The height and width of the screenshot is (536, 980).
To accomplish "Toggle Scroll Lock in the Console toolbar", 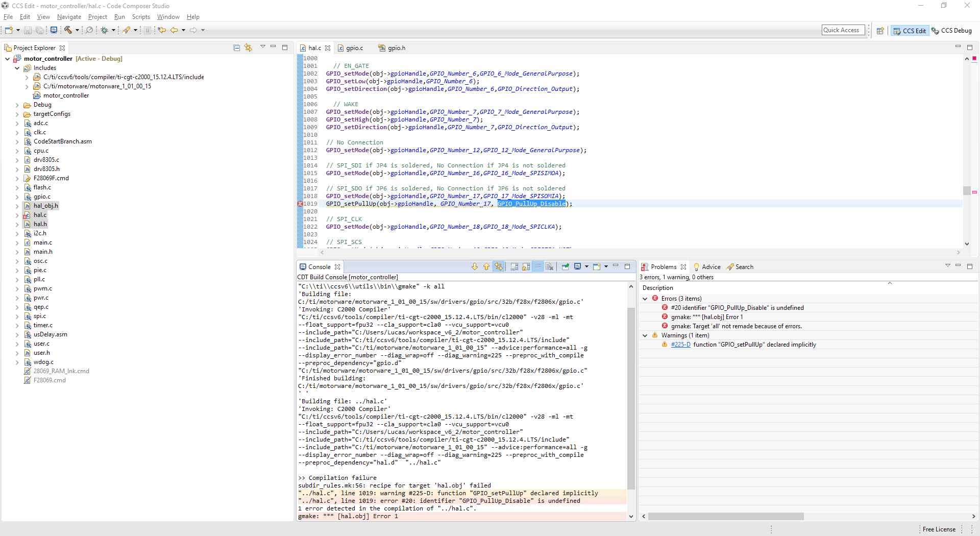I will 526,266.
